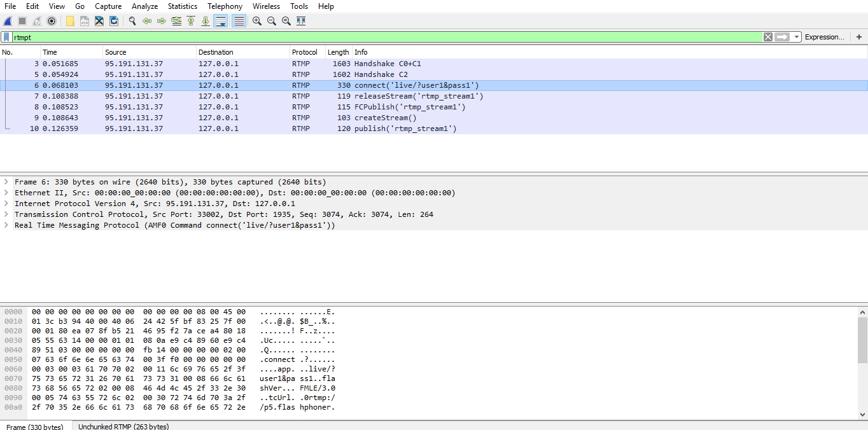
Task: Zoom in on packet list text
Action: click(x=257, y=21)
